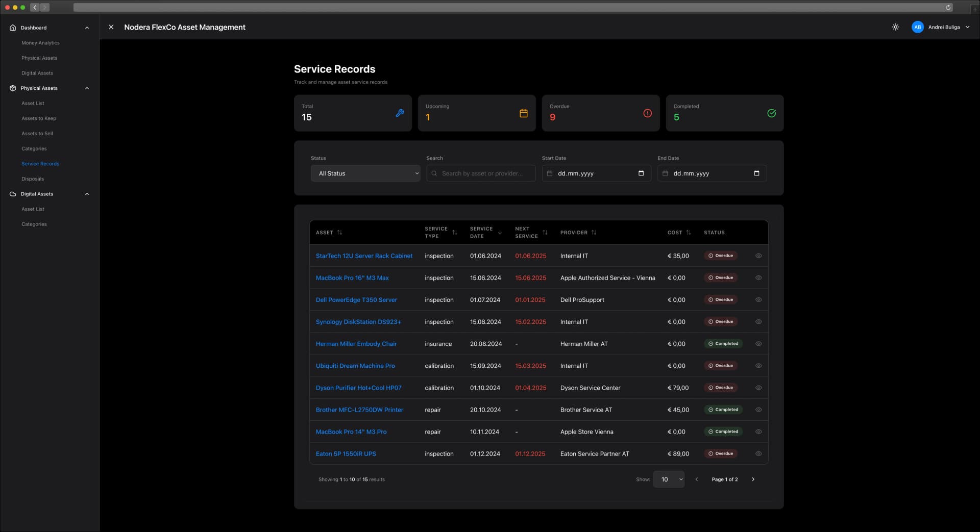Navigate forward in the browser
Viewport: 980px width, 532px height.
click(45, 7)
